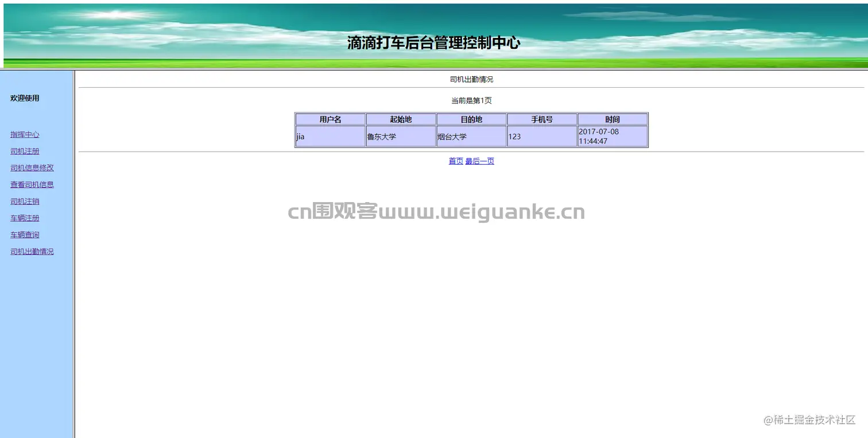Click the 司机出勤情况 heading above table
The width and height of the screenshot is (868, 438).
coord(471,79)
